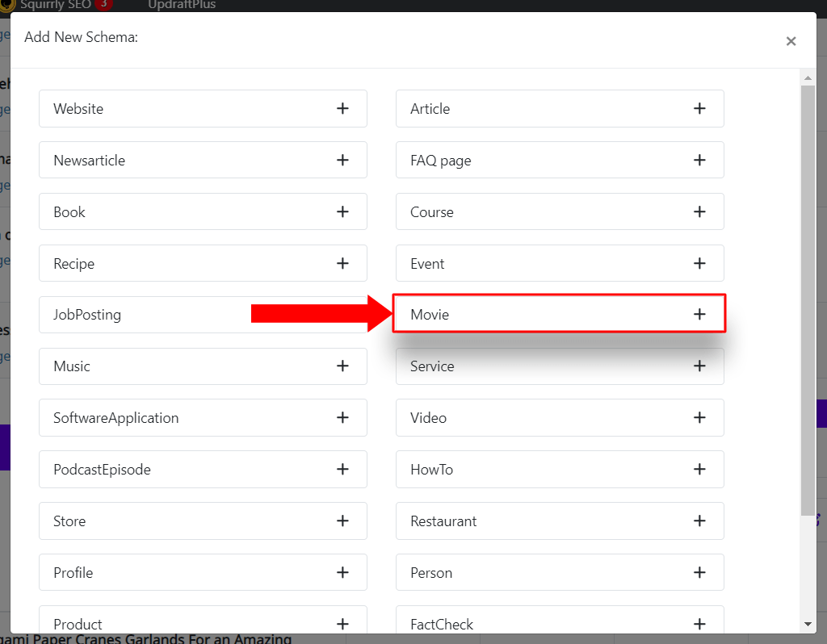Click the plus icon beside Book

coord(342,212)
